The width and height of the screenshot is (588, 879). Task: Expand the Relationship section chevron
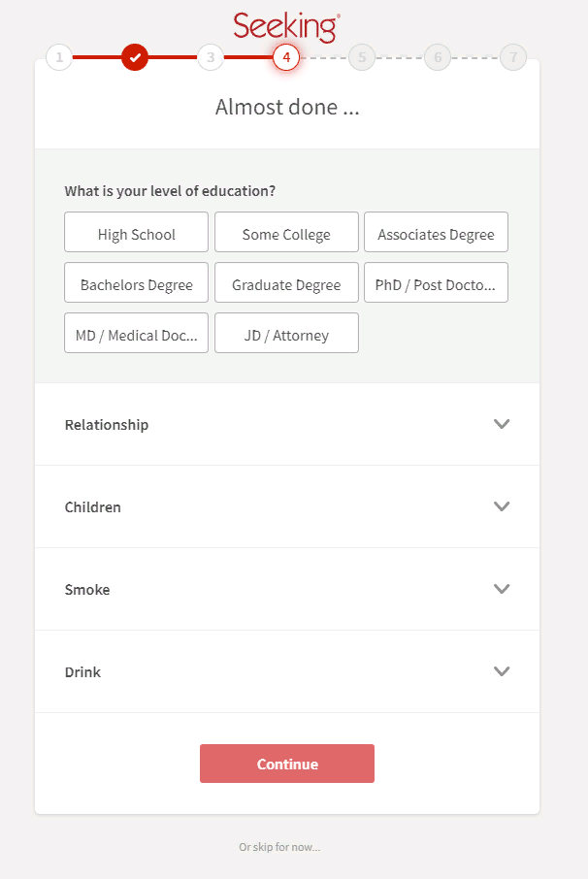point(502,424)
